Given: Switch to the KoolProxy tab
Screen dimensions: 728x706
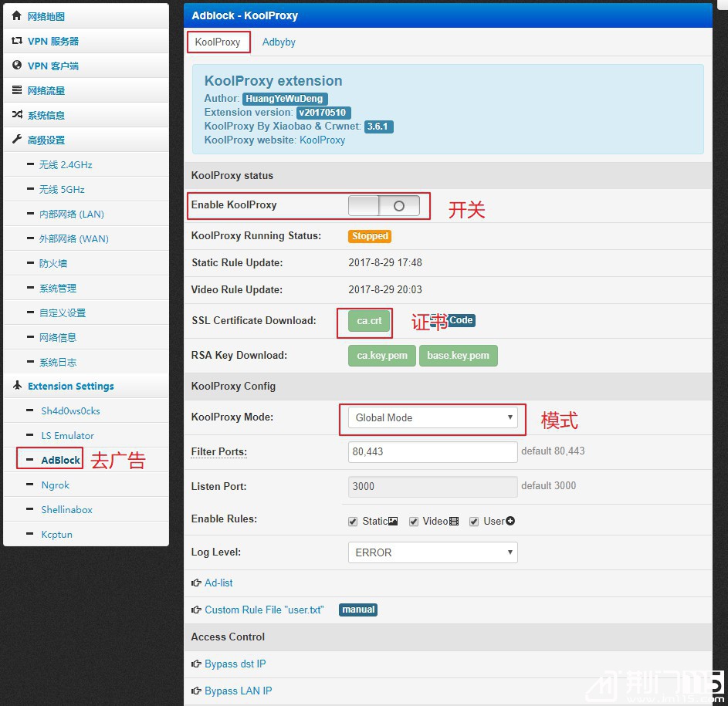Looking at the screenshot, I should [218, 42].
